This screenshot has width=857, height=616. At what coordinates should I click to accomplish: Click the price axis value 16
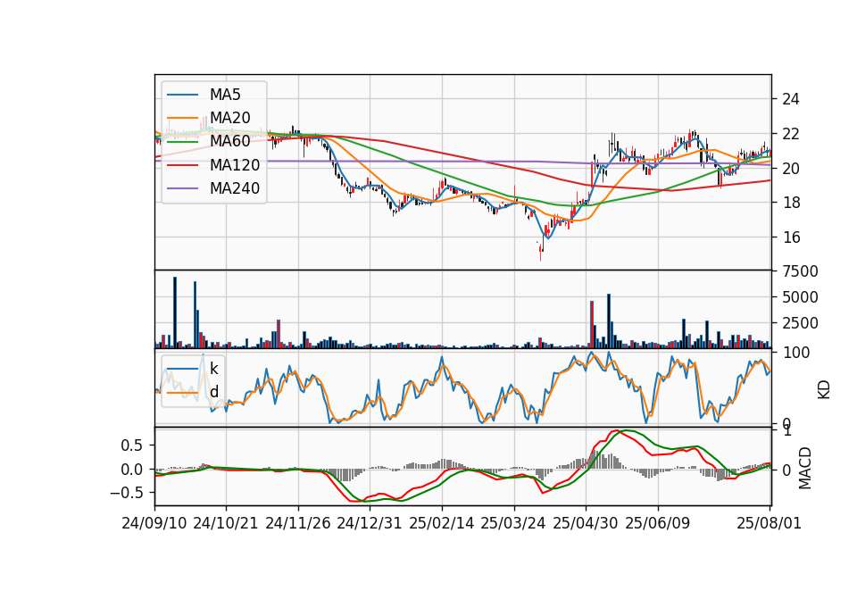(791, 237)
